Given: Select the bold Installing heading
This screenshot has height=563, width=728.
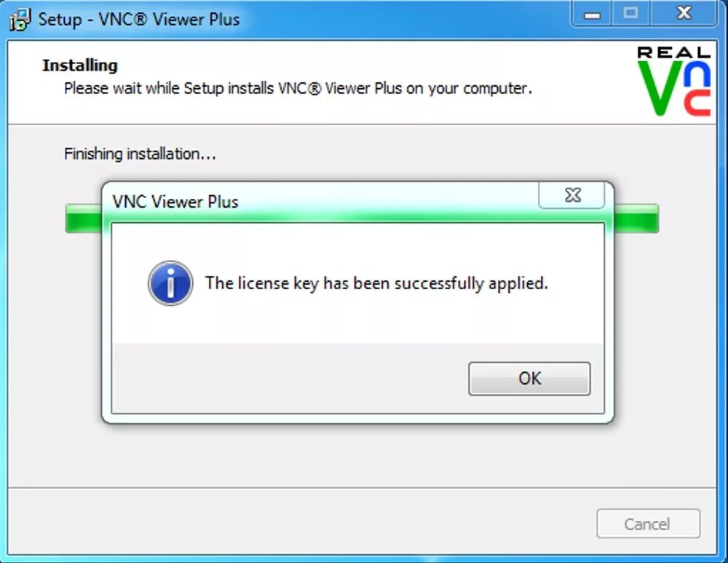Looking at the screenshot, I should pos(80,66).
